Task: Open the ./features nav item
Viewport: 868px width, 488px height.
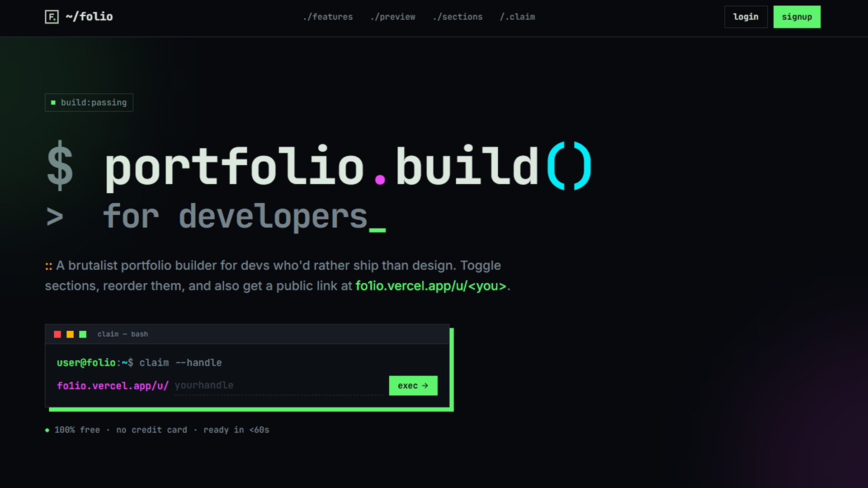Action: (x=328, y=17)
